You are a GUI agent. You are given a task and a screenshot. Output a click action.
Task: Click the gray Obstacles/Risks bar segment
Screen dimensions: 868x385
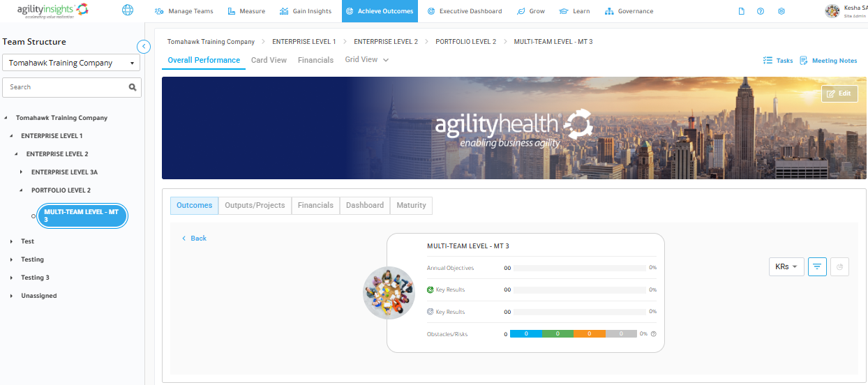click(x=620, y=334)
